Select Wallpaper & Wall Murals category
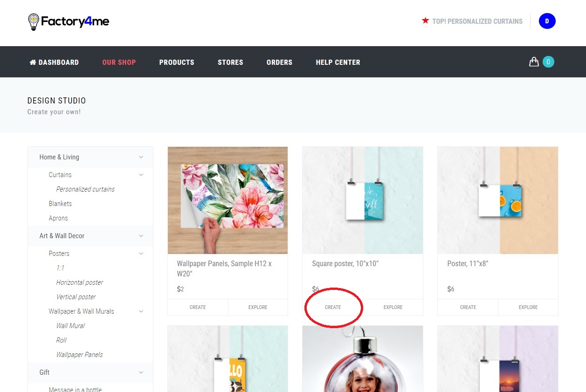The height and width of the screenshot is (392, 586). click(81, 311)
